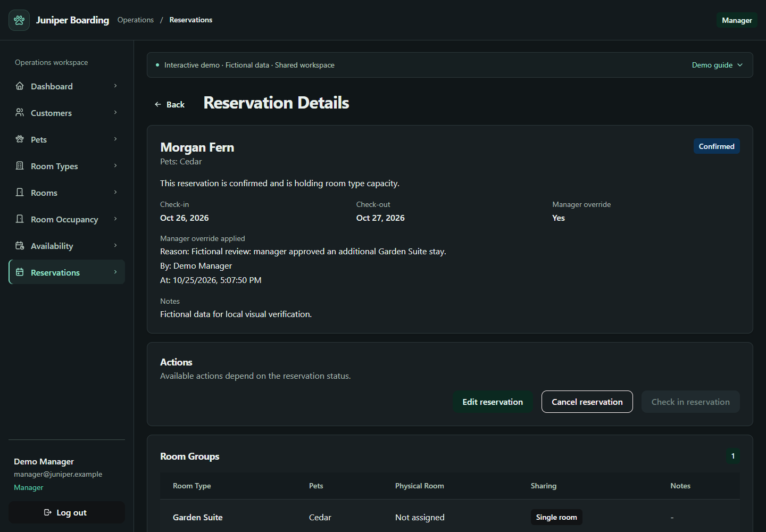The width and height of the screenshot is (766, 532).
Task: Select Reservations in the sidebar
Action: coord(67,272)
